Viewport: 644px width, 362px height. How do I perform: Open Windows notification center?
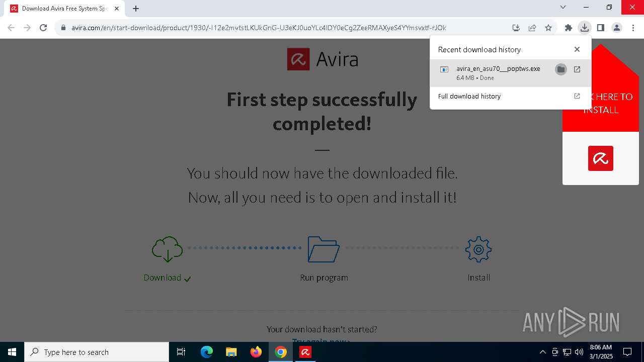(x=627, y=352)
